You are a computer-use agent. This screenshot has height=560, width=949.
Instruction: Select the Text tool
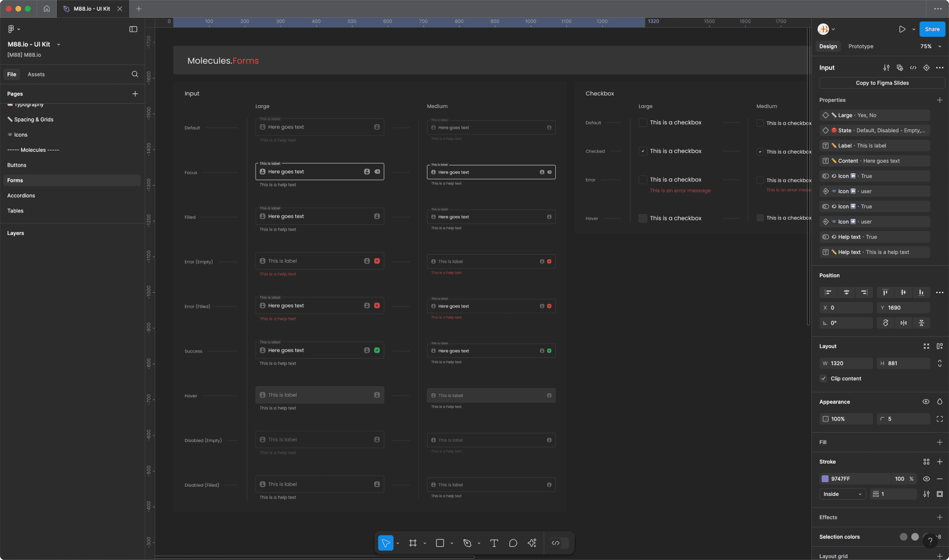tap(494, 543)
